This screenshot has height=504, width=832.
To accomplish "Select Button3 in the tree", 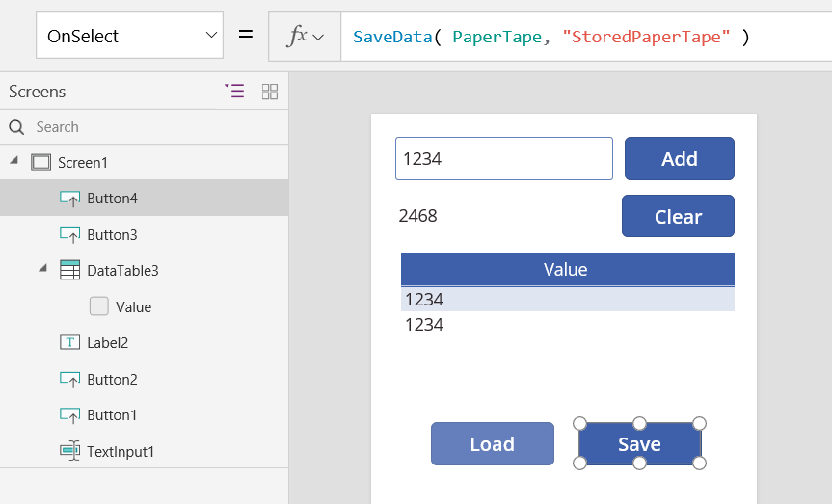I will [x=112, y=234].
